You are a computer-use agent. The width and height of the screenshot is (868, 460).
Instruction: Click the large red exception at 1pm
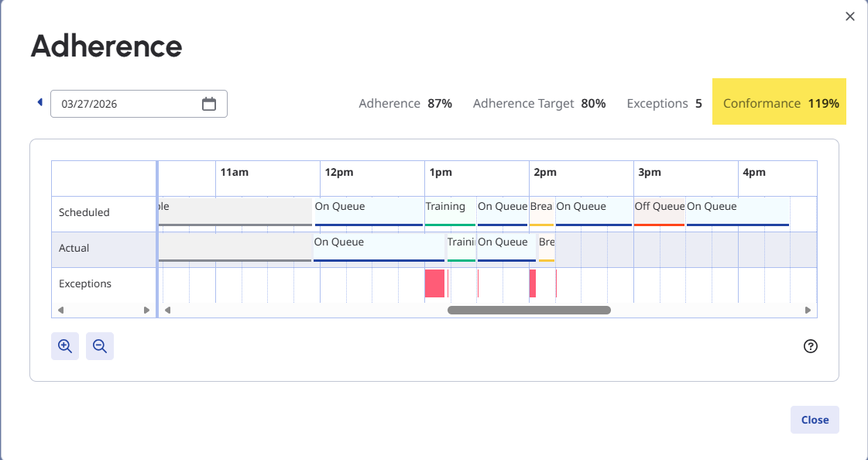tap(434, 283)
